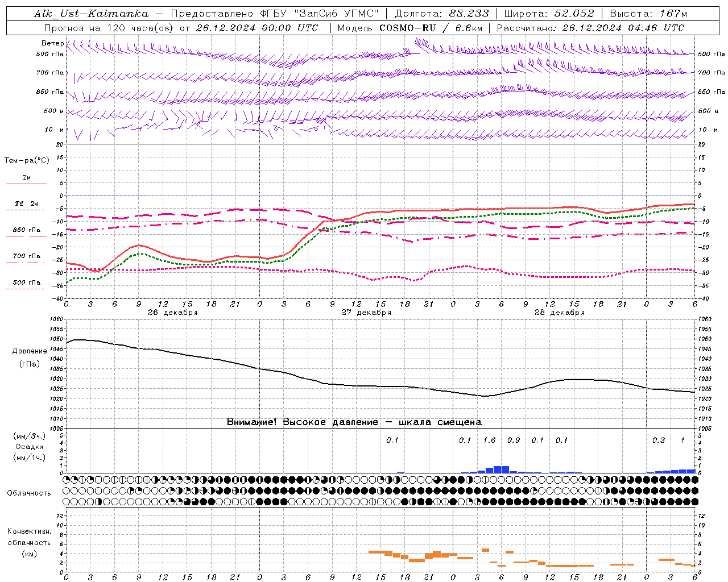
Task: Click the dotted pink line sample under legend '500 гПа'
Action: click(25, 289)
